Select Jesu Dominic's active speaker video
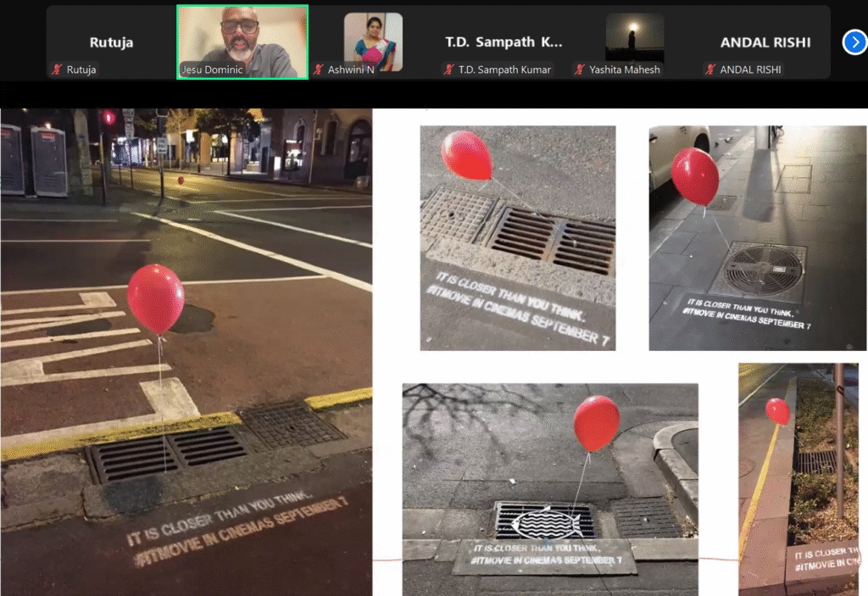868x596 pixels. tap(242, 42)
